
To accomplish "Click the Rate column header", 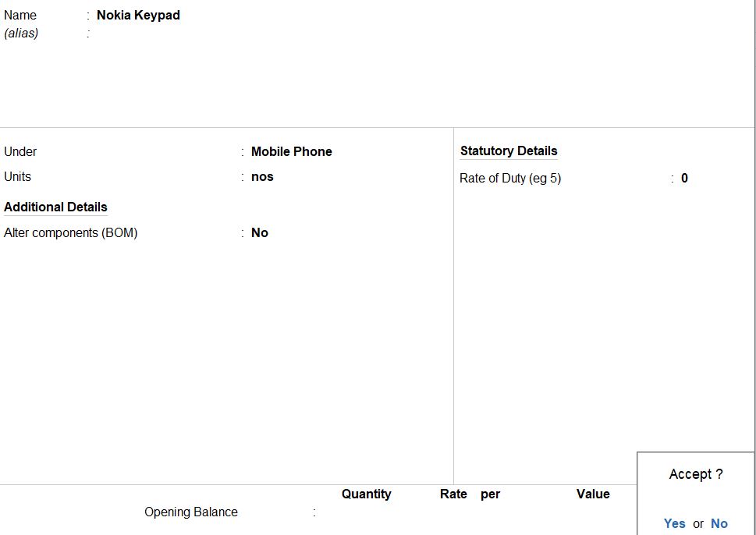I will [x=453, y=494].
